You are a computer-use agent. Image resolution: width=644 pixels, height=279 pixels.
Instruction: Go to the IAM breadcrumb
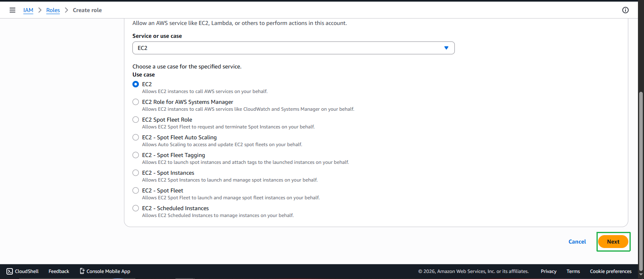pyautogui.click(x=28, y=10)
